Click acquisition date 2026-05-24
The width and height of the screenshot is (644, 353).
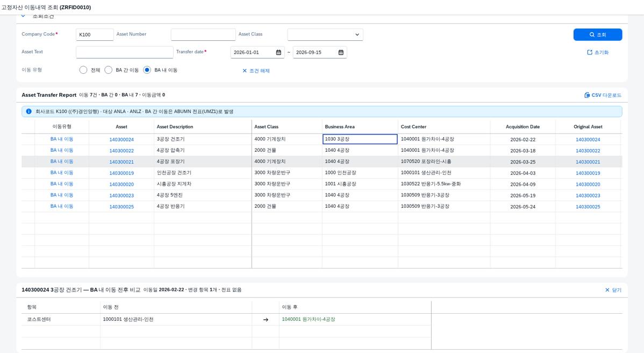pos(523,207)
